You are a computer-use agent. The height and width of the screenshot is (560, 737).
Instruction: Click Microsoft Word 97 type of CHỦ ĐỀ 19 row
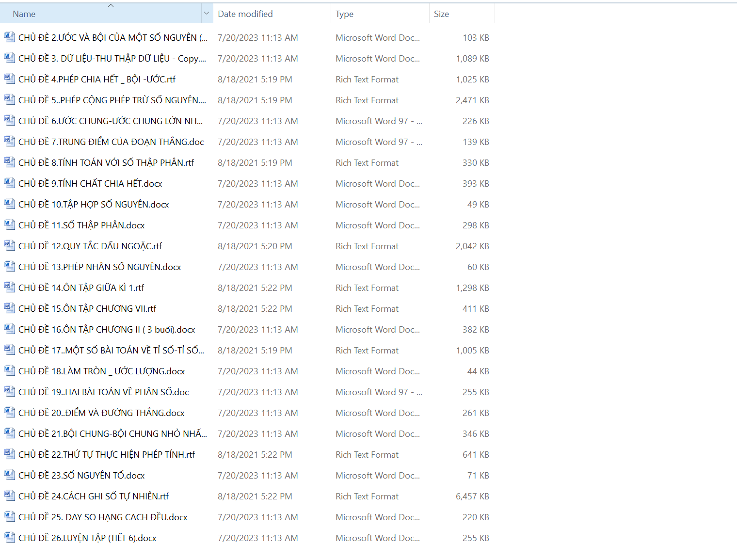click(379, 392)
